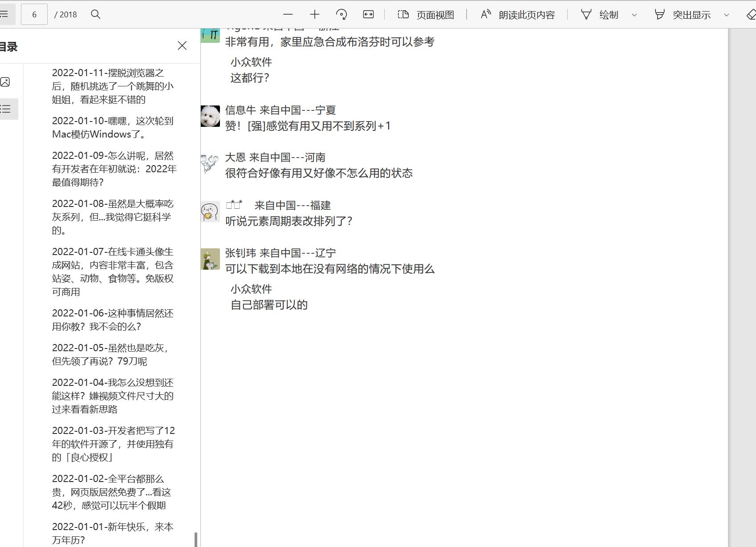Jump to 2022-01-05 bookmark entry
This screenshot has height=547, width=756.
[110, 354]
